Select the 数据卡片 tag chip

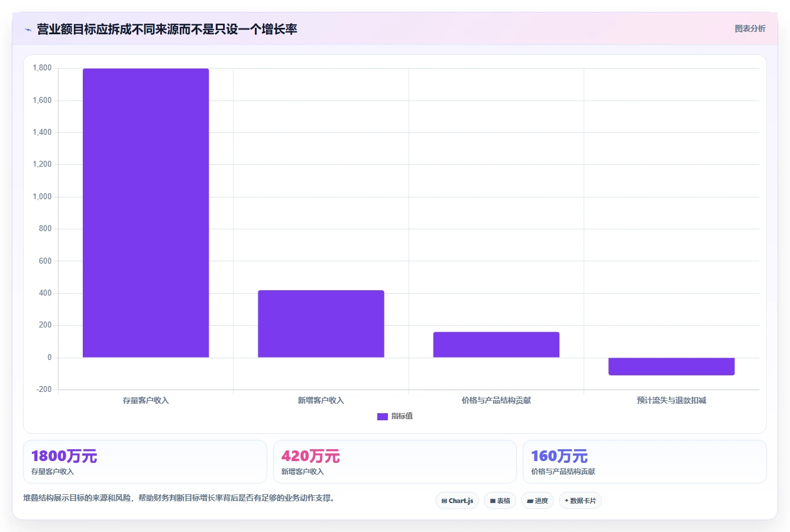click(580, 501)
